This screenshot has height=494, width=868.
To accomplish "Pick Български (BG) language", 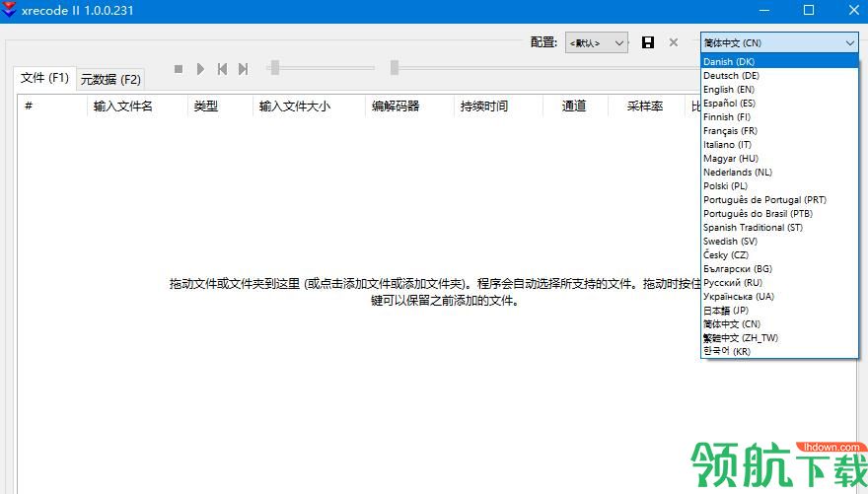I will [x=779, y=269].
